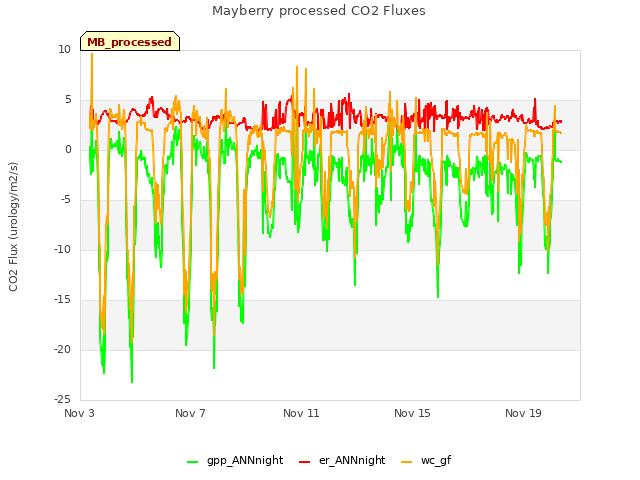Click the Nov 11 x-axis label
This screenshot has height=480, width=640.
(x=301, y=413)
